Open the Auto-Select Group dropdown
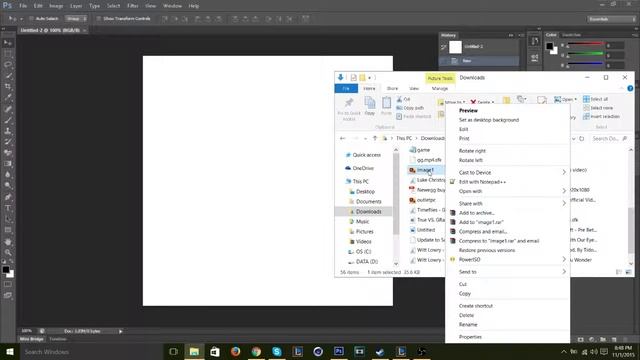This screenshot has height=360, width=640. 76,19
